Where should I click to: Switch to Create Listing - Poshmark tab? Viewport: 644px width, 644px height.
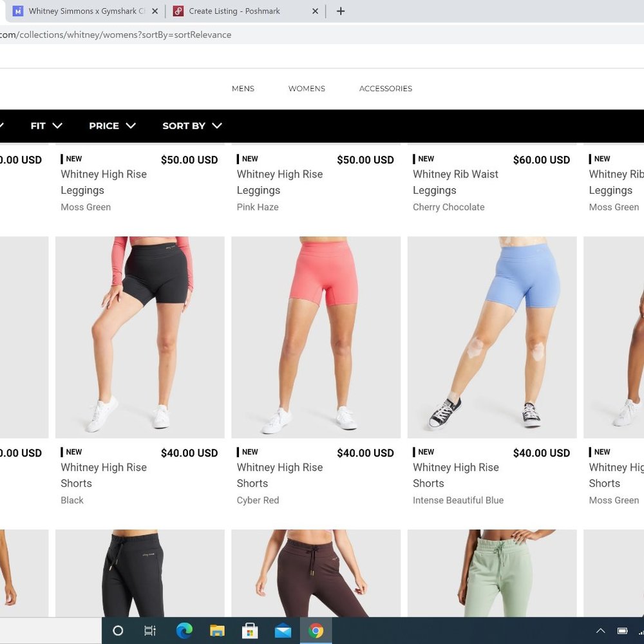tap(235, 11)
